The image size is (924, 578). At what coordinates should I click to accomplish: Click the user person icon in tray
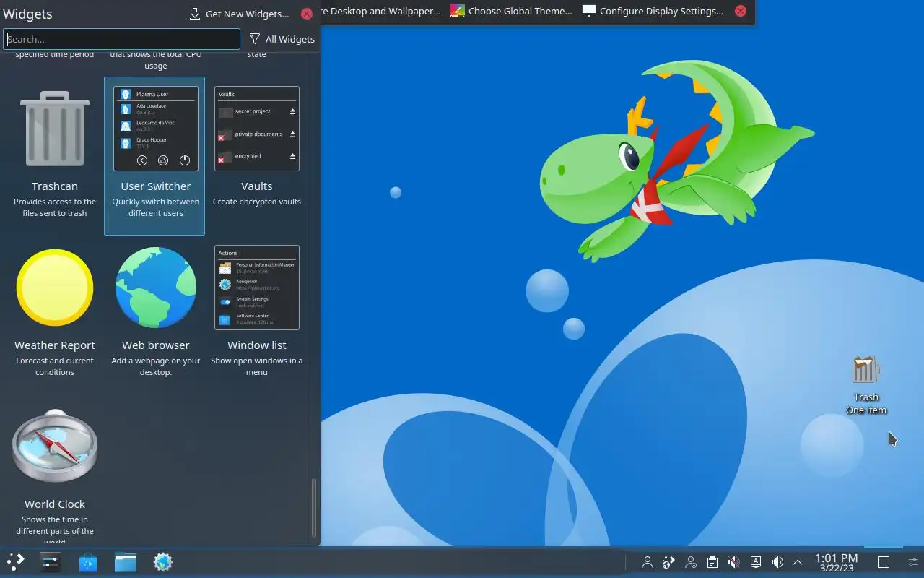tap(648, 562)
